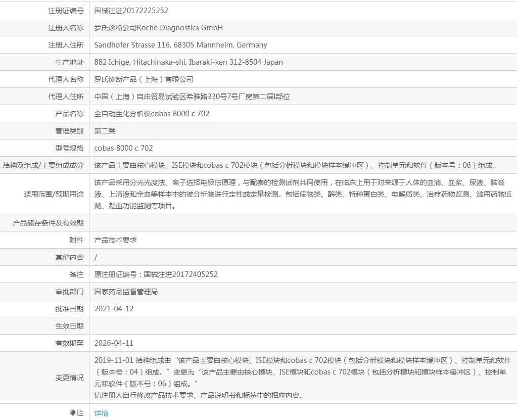
Task: Click the 其他内容 label
Action: coord(70,257)
